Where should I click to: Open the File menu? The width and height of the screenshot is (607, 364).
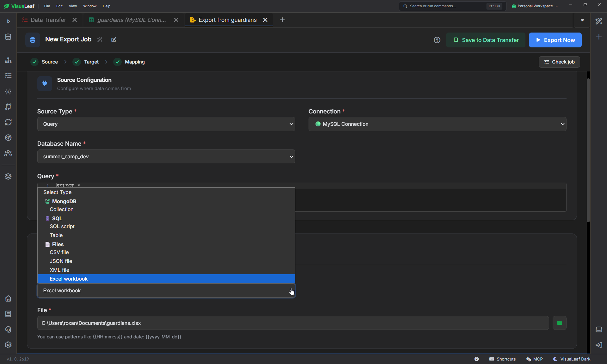(47, 6)
